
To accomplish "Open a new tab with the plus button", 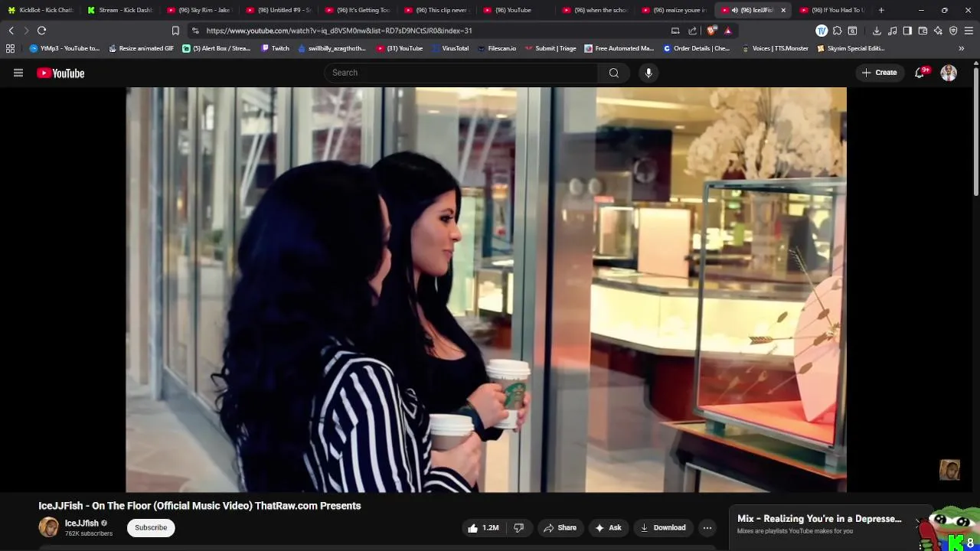I will [881, 10].
